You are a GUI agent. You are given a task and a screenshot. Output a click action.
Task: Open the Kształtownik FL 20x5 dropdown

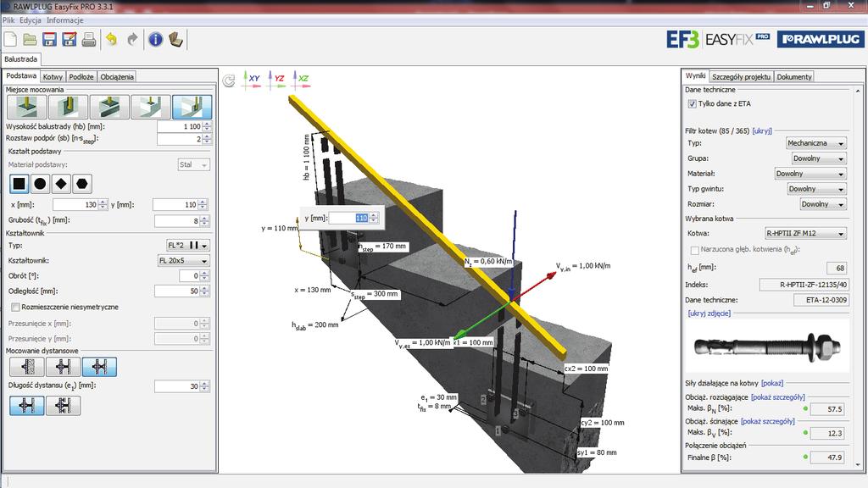(183, 261)
